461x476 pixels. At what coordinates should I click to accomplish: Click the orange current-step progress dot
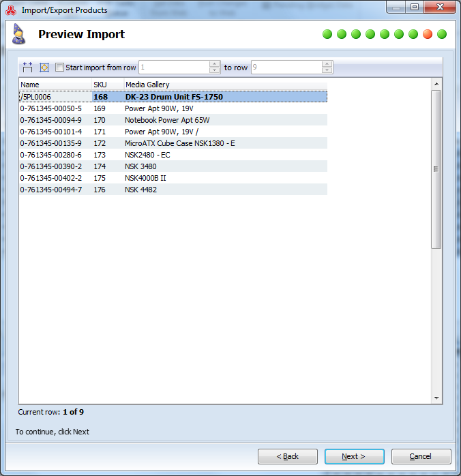tap(428, 34)
